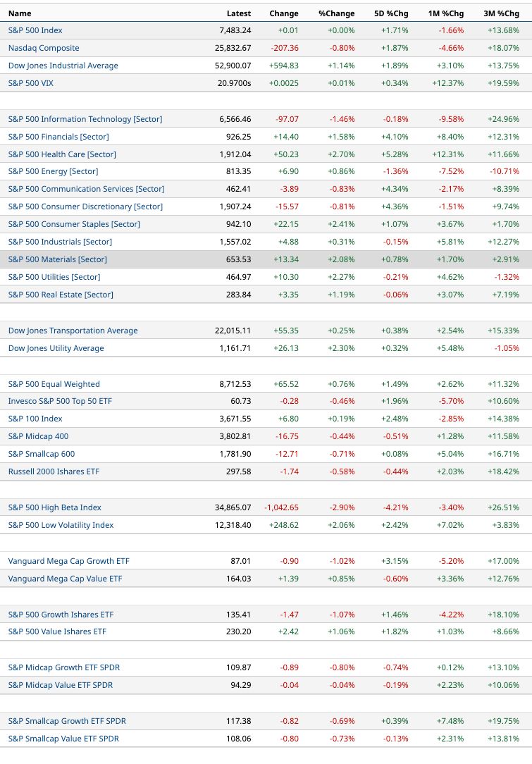Open S&P 500 Health Care sector
532x764 pixels.
(62, 154)
